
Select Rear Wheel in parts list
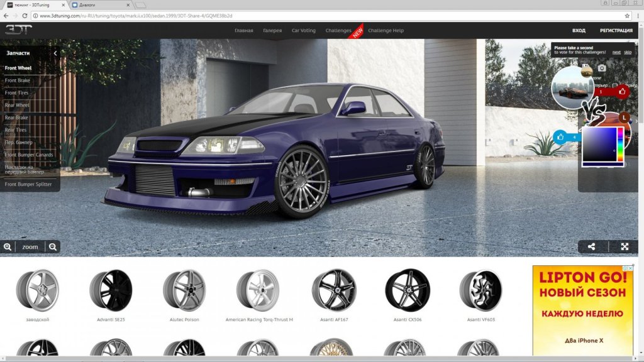(x=18, y=105)
